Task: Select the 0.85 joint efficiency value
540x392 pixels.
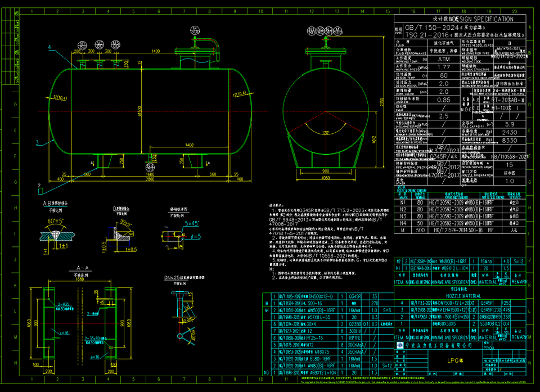Action: point(444,100)
